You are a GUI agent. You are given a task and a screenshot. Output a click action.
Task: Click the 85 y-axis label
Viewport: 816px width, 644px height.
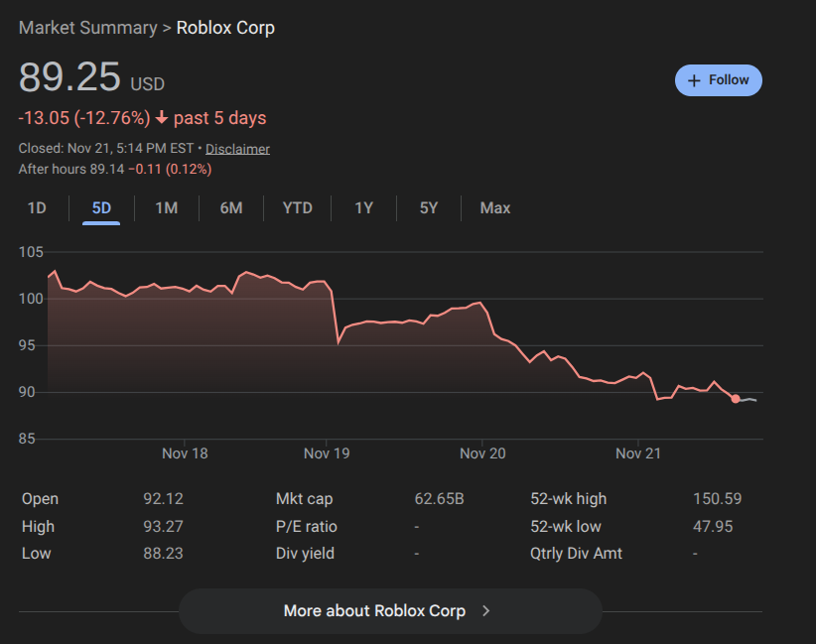[27, 439]
